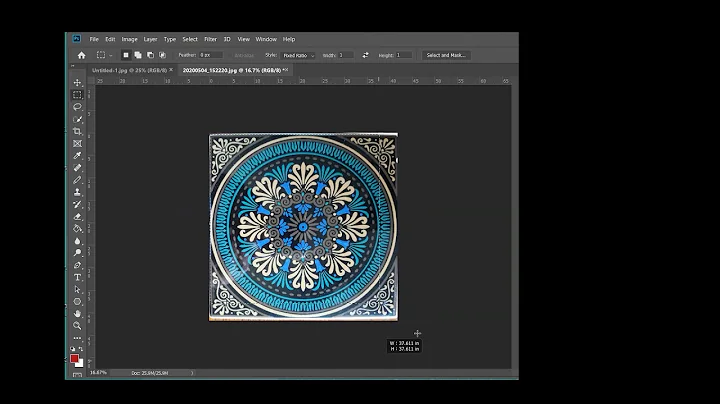Open the Filter menu
The height and width of the screenshot is (404, 720).
[210, 39]
